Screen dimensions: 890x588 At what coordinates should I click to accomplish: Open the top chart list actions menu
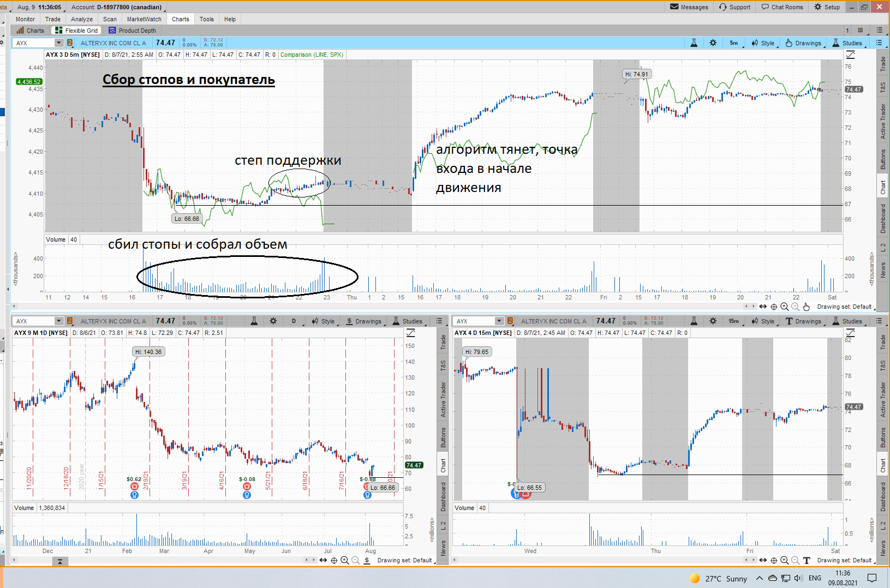[879, 43]
